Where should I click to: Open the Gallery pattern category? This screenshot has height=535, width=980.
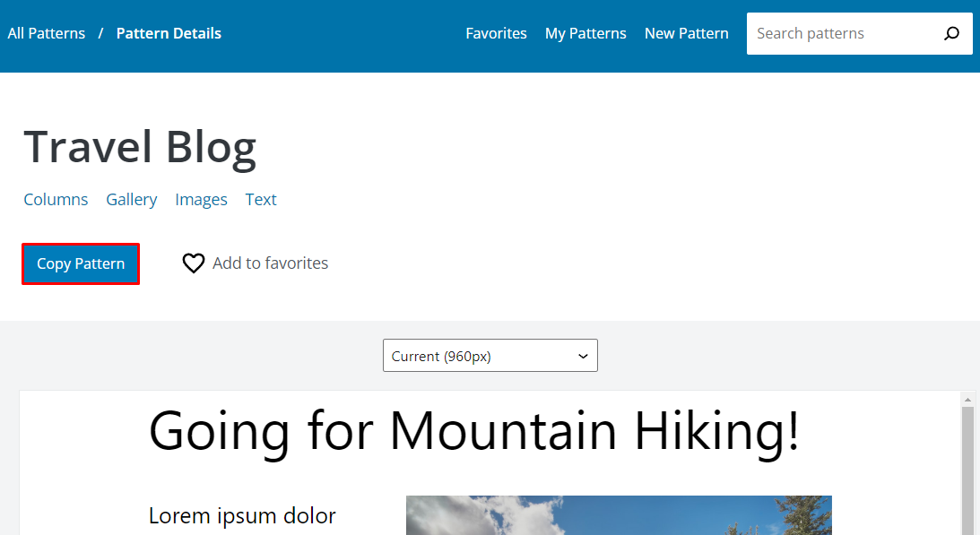[131, 199]
